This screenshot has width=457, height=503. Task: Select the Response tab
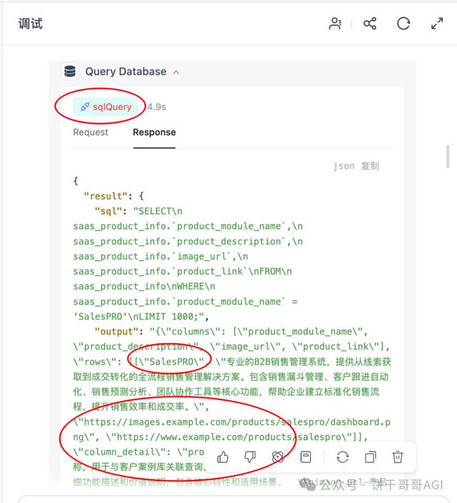click(x=154, y=132)
